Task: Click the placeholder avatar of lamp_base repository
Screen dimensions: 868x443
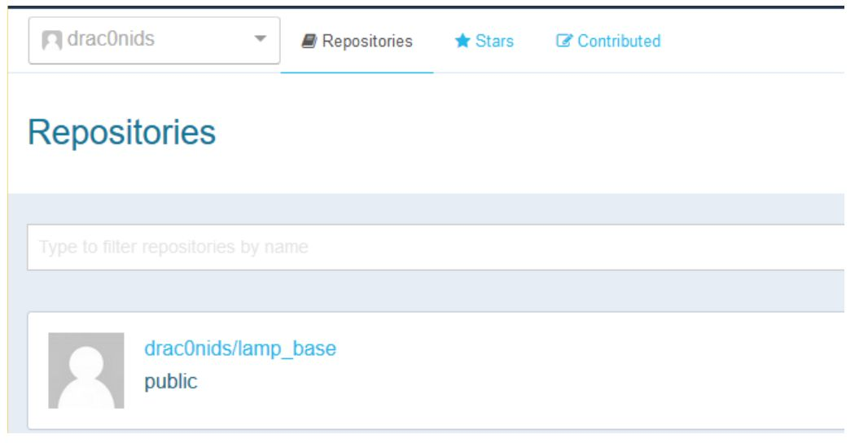Action: pos(86,370)
